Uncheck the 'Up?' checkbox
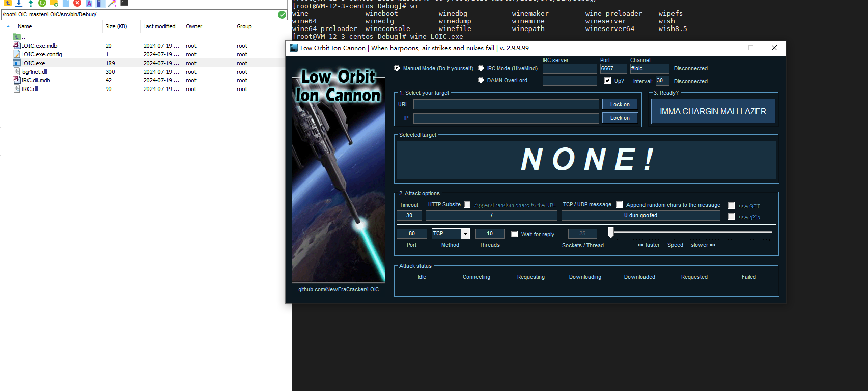The height and width of the screenshot is (391, 868). 607,80
